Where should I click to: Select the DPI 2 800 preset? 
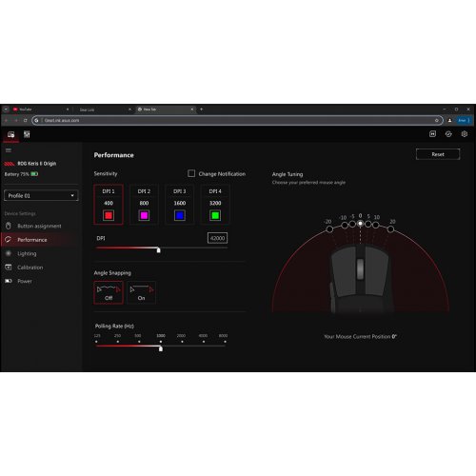pyautogui.click(x=144, y=205)
